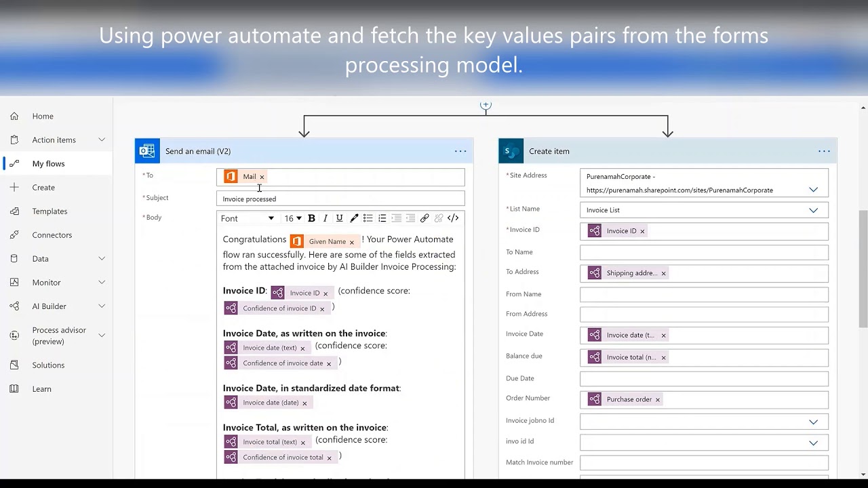
Task: Click the From Name input field
Action: click(704, 294)
